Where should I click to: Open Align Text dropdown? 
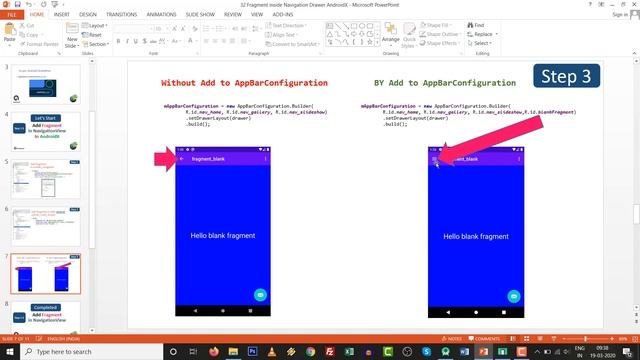pyautogui.click(x=281, y=35)
